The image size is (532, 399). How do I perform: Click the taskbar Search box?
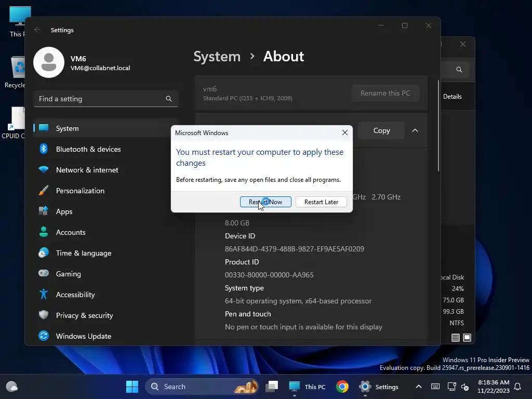202,387
